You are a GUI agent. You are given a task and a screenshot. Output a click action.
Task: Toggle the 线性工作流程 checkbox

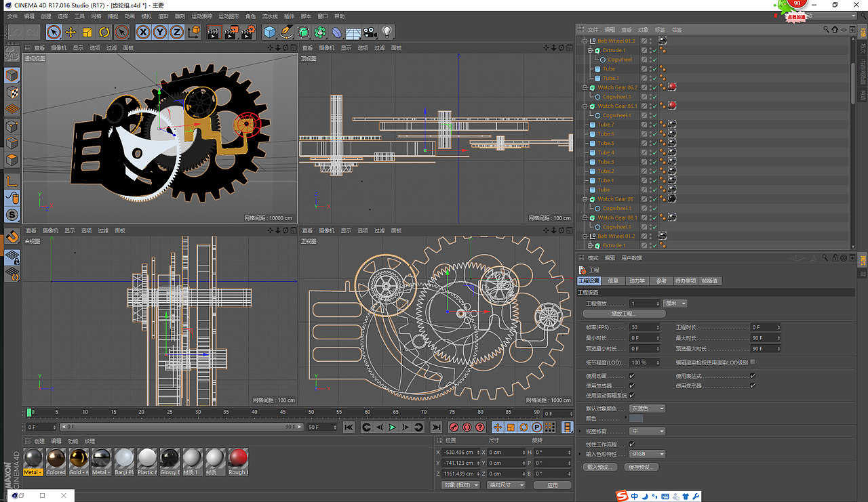tap(632, 444)
